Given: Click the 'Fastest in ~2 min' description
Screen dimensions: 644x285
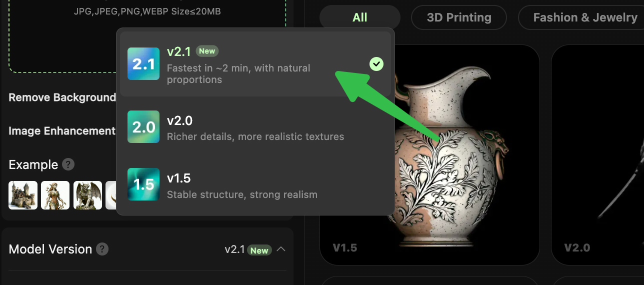Looking at the screenshot, I should 238,73.
